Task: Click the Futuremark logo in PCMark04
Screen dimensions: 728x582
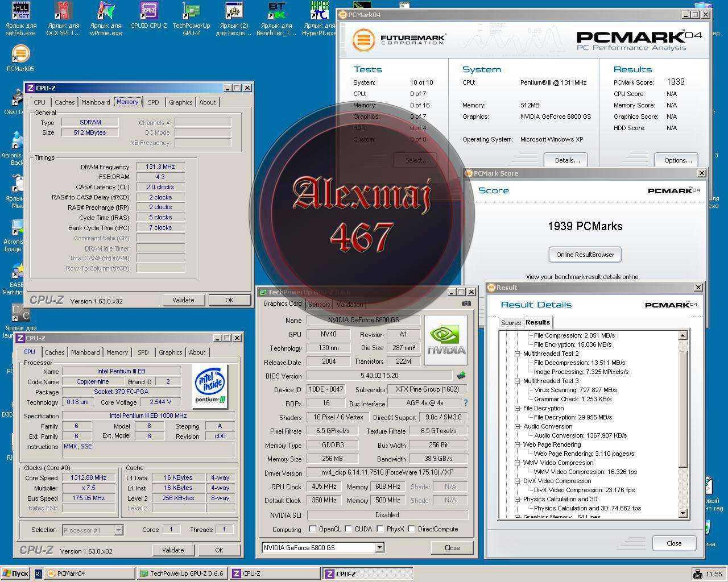Action: pyautogui.click(x=400, y=40)
